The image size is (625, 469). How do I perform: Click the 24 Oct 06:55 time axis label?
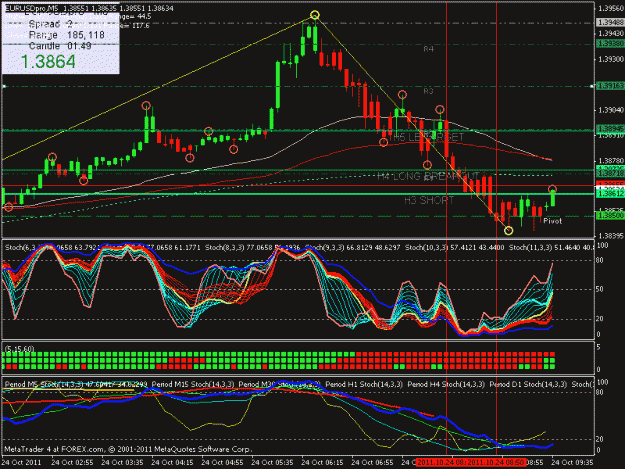coord(372,463)
